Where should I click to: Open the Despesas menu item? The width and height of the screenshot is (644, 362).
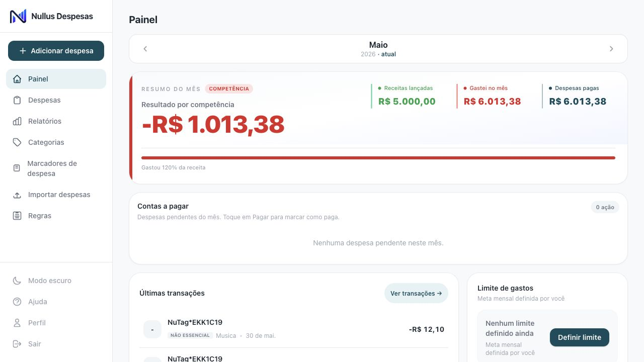[x=56, y=100]
